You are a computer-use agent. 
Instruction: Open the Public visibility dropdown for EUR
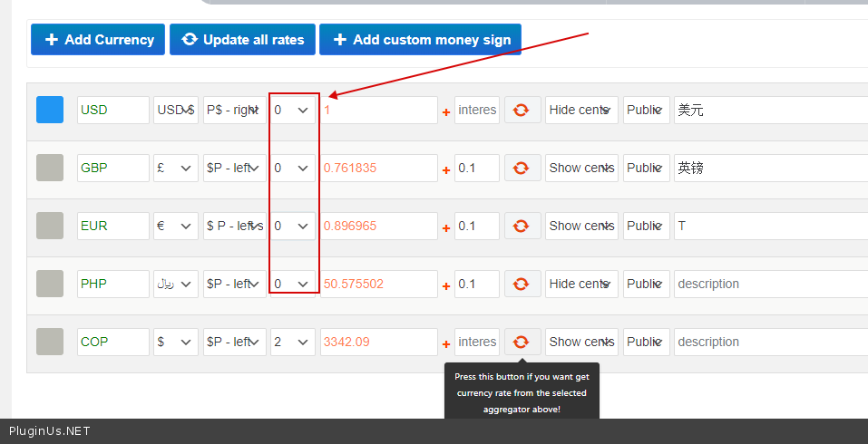[646, 227]
